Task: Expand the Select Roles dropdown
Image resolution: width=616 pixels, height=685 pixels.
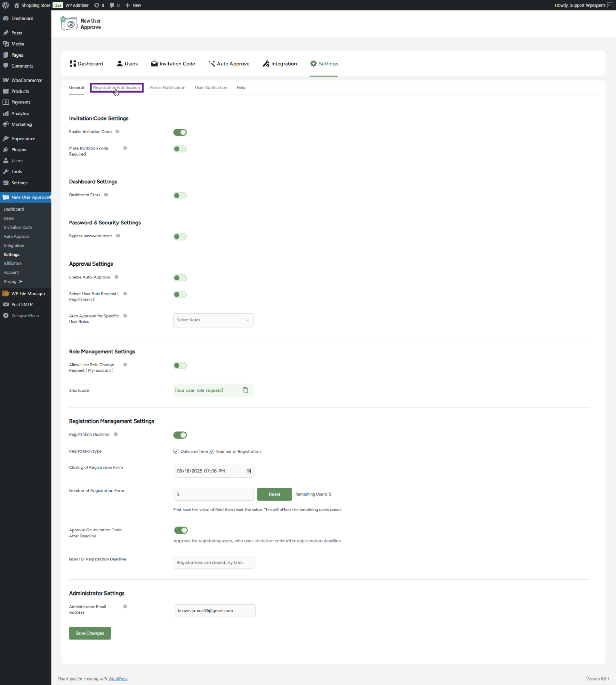Action: 213,320
